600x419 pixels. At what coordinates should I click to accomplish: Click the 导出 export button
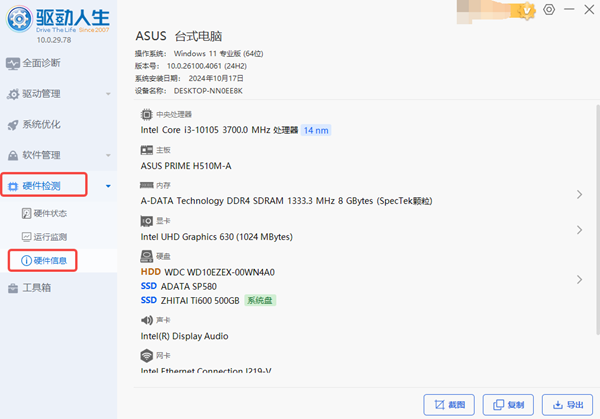tap(567, 404)
